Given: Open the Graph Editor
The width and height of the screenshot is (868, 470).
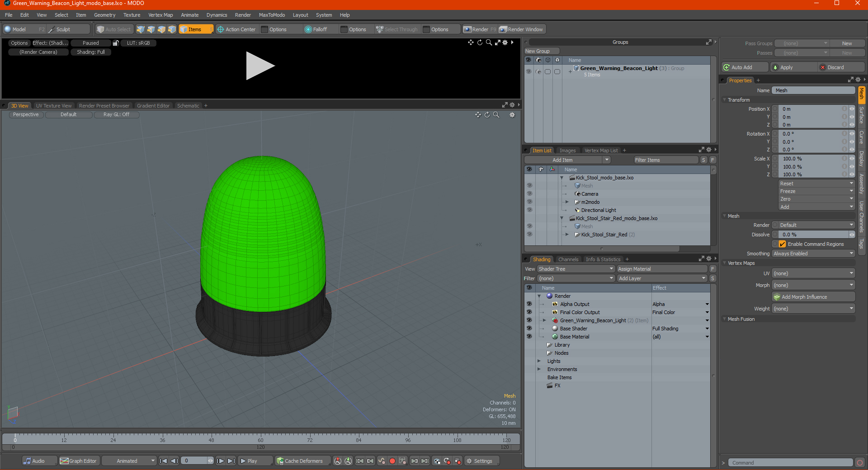Looking at the screenshot, I should point(79,461).
